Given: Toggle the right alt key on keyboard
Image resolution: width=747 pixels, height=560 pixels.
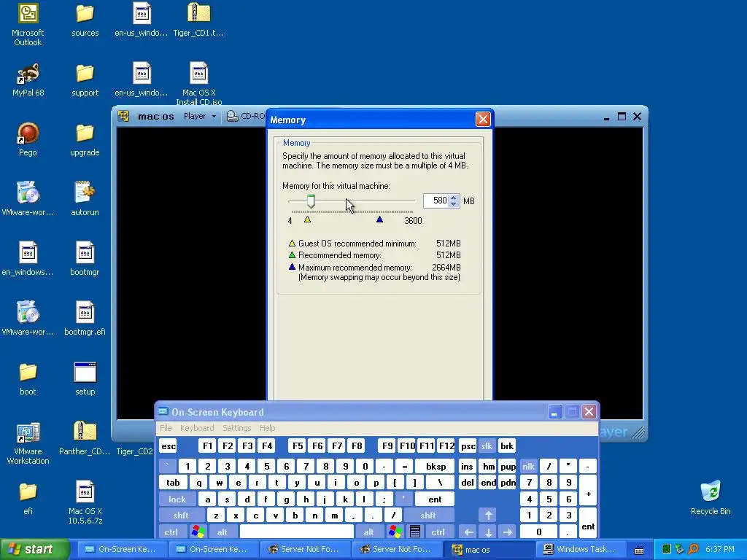Looking at the screenshot, I should (x=368, y=532).
